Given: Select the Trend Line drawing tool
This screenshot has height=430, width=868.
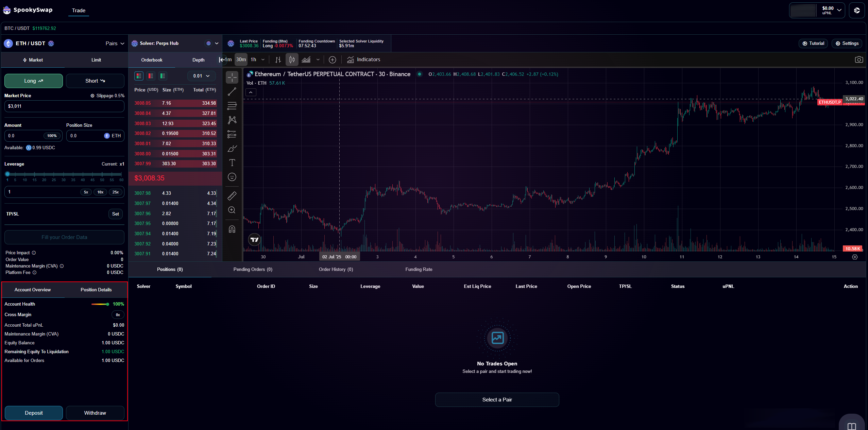Looking at the screenshot, I should click(x=232, y=91).
